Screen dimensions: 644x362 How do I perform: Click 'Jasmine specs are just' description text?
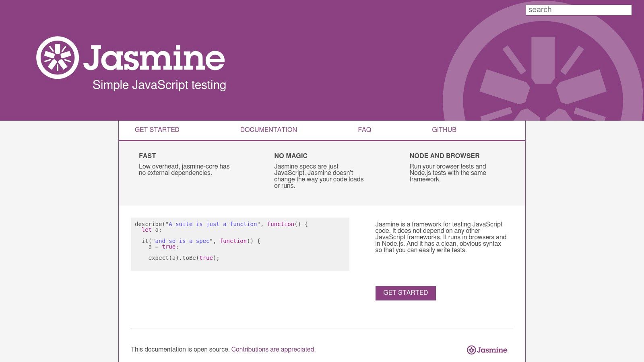point(306,167)
